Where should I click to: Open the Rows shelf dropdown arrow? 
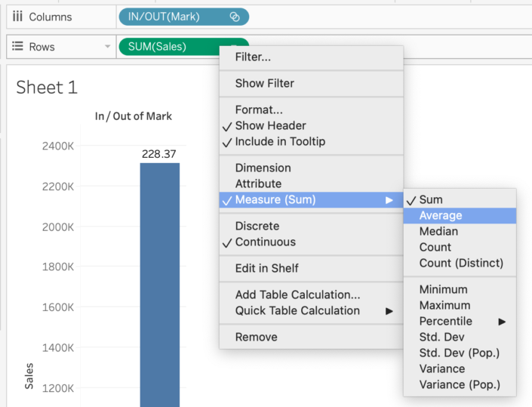(107, 47)
